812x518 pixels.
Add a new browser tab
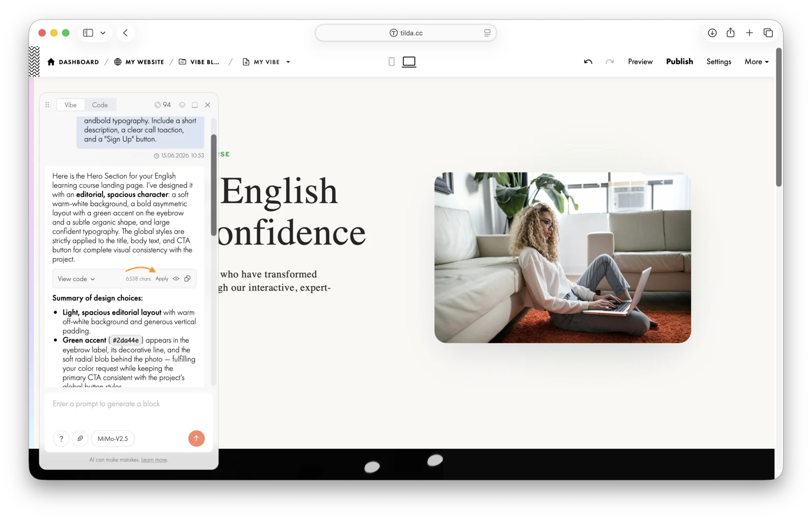(749, 33)
